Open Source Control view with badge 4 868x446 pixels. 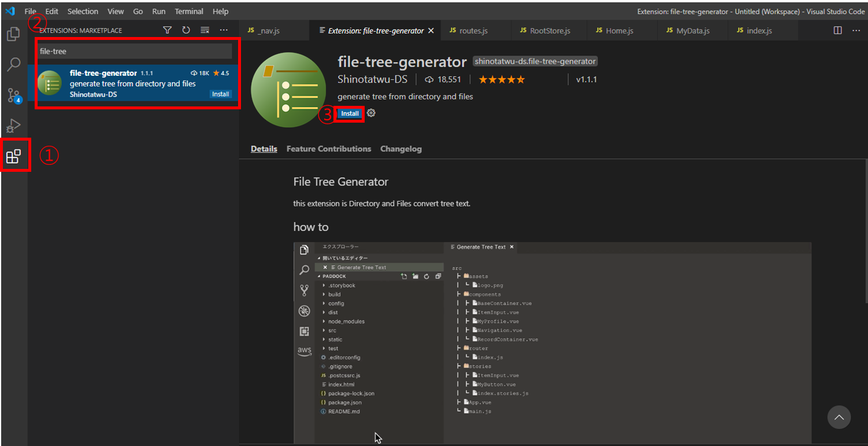tap(13, 95)
